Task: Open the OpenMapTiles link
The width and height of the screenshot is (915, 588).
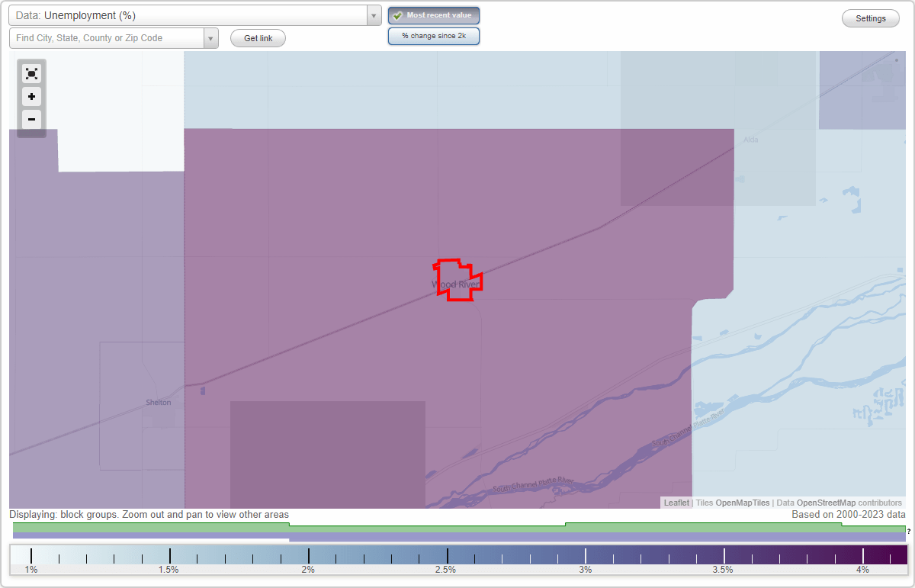Action: 743,503
